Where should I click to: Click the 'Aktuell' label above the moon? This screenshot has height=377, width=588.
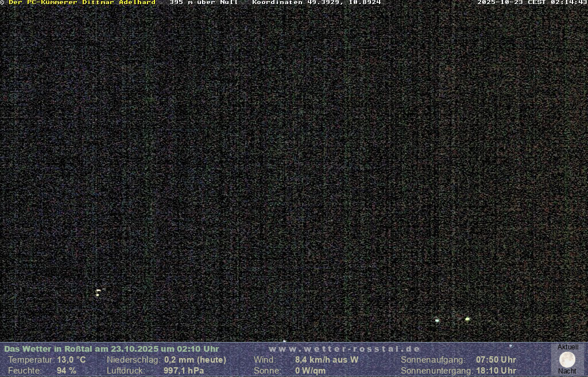tap(568, 347)
